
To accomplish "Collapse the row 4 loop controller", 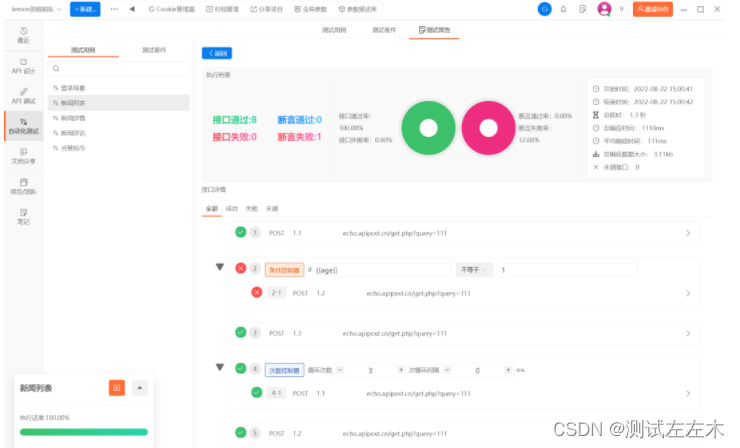I will (220, 367).
